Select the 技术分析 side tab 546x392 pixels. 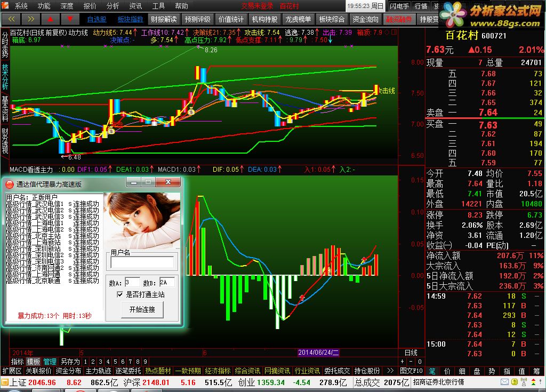tap(5, 77)
